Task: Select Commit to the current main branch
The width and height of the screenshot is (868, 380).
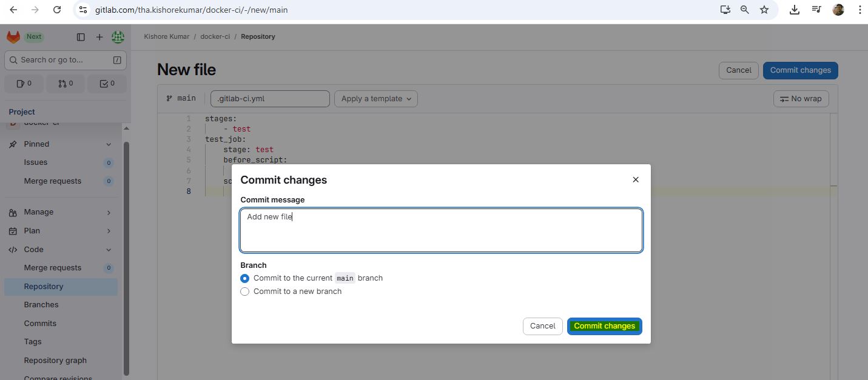Action: [245, 278]
